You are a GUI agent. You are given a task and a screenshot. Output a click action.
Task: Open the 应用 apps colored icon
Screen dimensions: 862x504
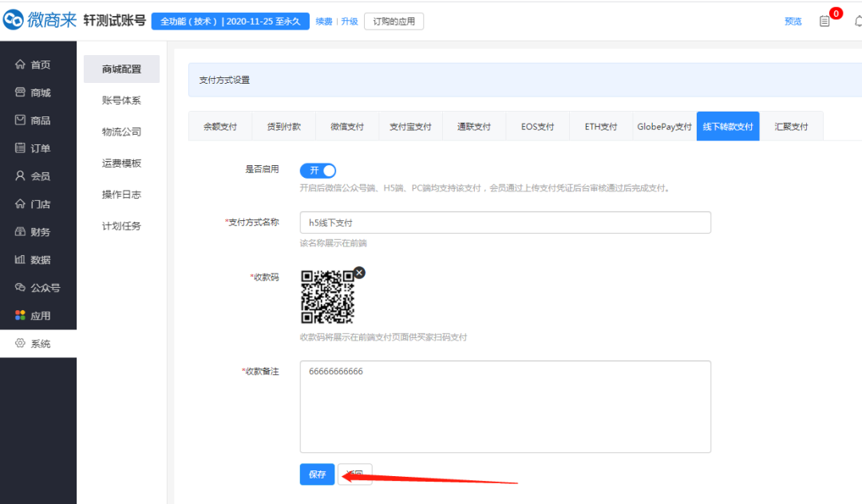[x=20, y=315]
